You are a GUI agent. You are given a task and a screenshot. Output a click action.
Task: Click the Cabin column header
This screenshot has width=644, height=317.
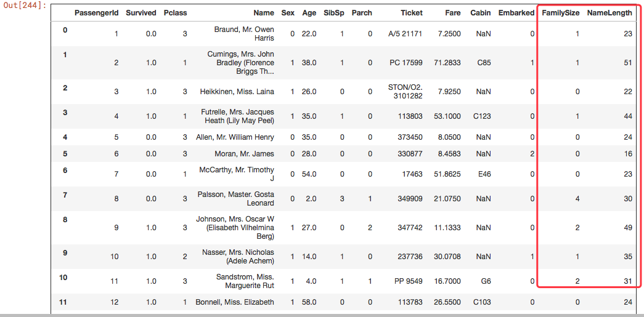pos(481,13)
